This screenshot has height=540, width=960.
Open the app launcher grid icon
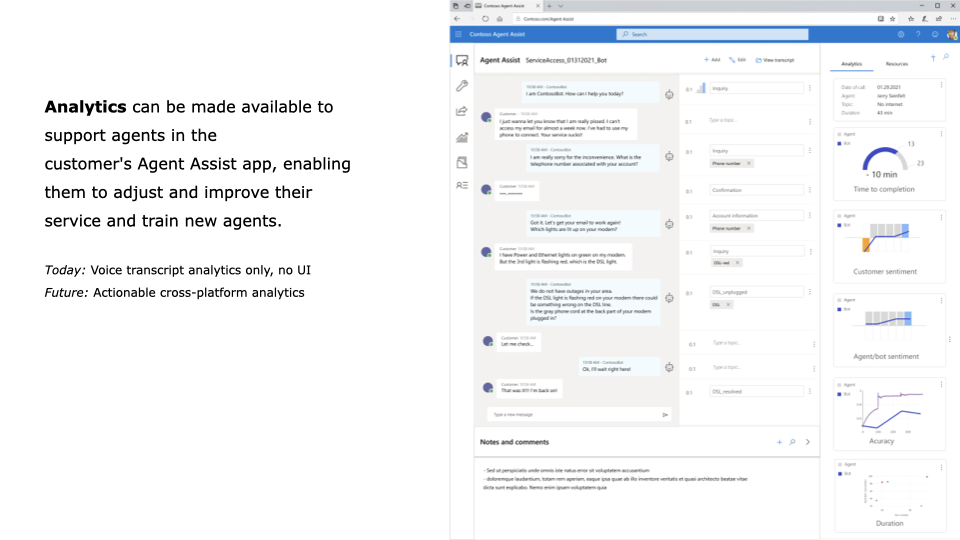click(458, 34)
